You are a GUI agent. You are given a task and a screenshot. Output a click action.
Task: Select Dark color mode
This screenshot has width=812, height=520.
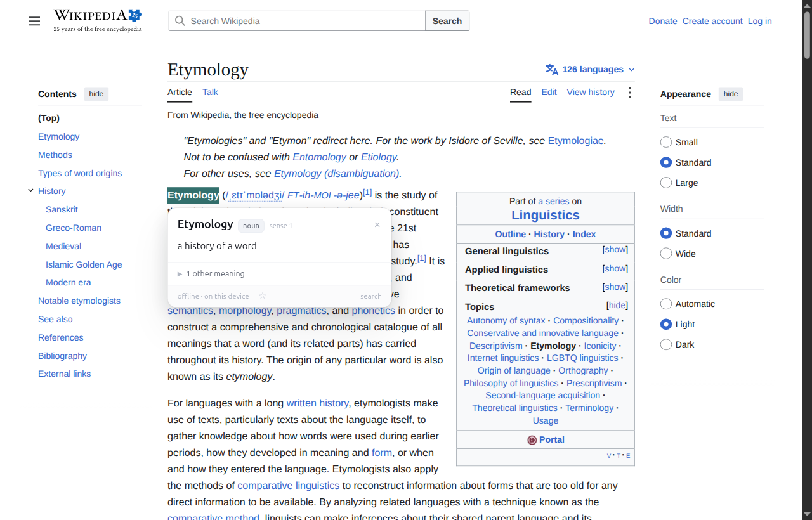point(666,344)
